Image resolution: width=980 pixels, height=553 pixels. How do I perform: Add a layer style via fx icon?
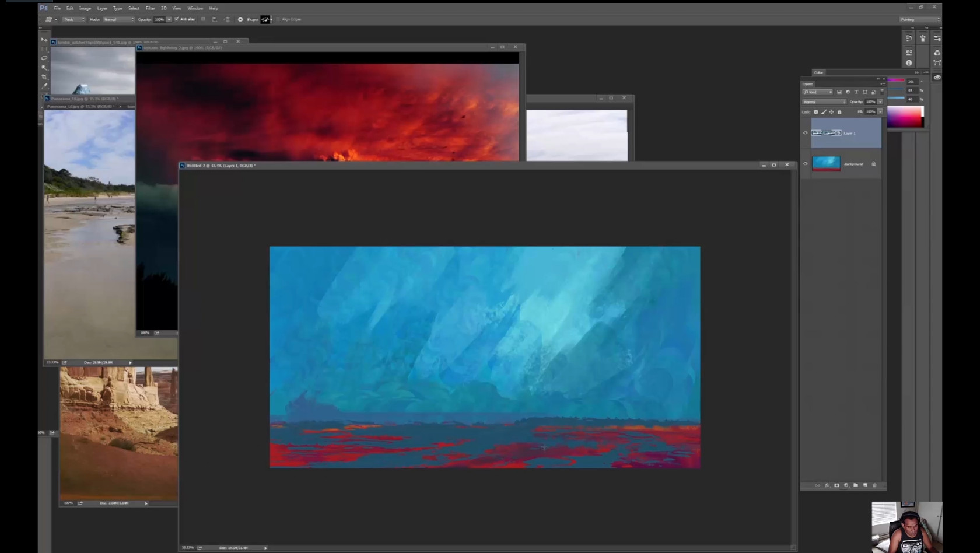[827, 485]
